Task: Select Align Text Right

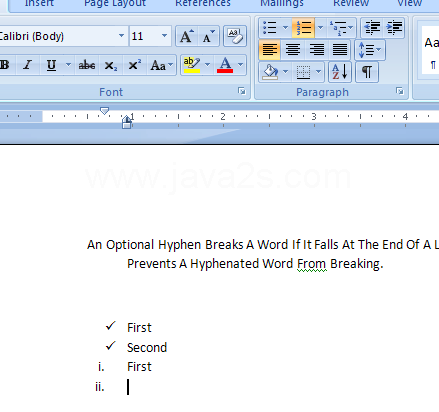Action: point(316,50)
